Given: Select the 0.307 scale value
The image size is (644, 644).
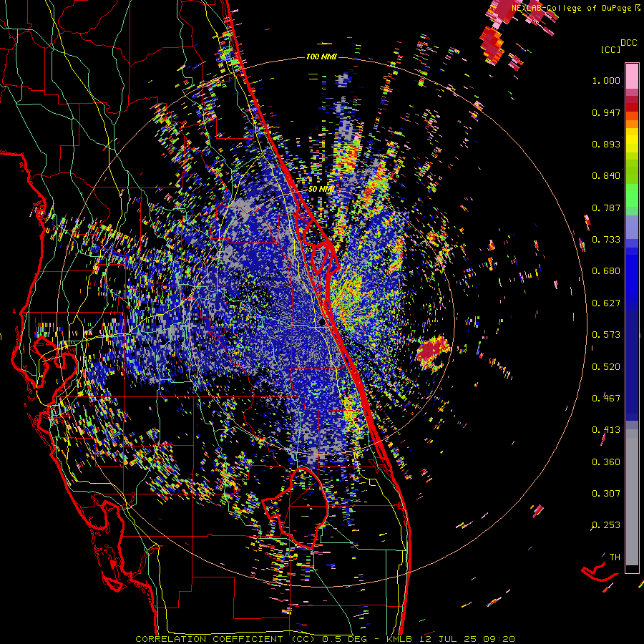Looking at the screenshot, I should (606, 494).
